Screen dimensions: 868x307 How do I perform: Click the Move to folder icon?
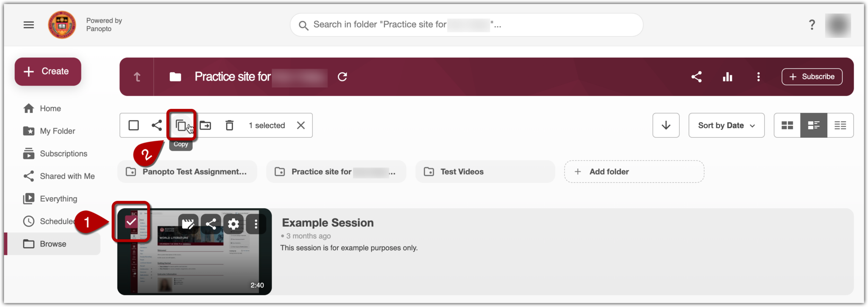[x=206, y=126]
